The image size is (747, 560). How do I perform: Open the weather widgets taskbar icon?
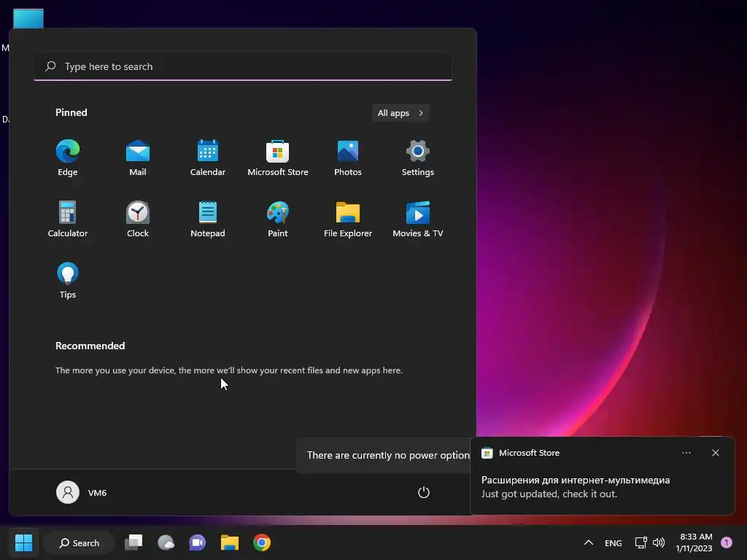(x=166, y=542)
